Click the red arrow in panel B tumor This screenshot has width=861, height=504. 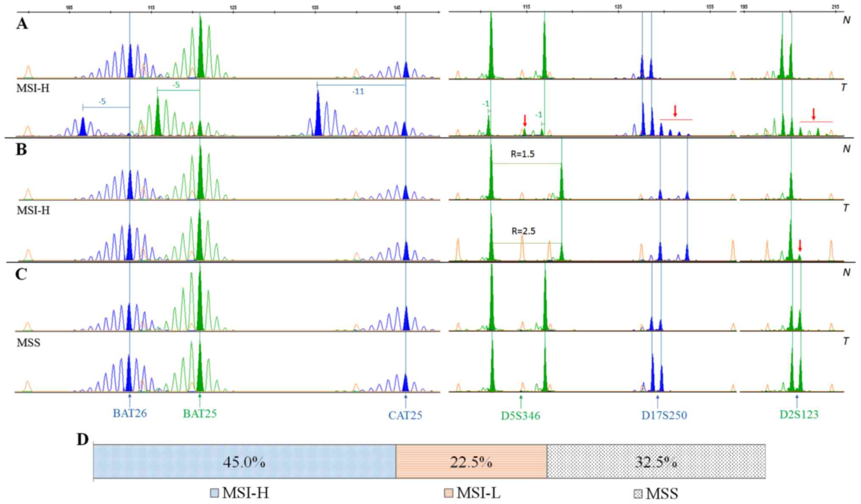(x=800, y=245)
